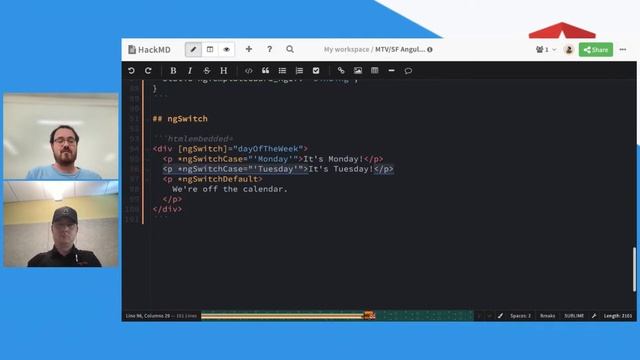This screenshot has width=640, height=360.
Task: Insert comment bubble icon
Action: 408,71
